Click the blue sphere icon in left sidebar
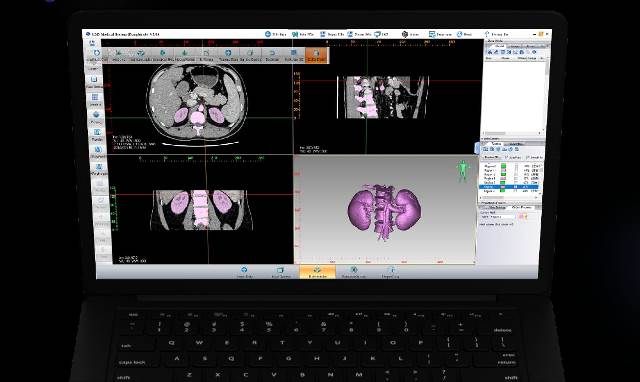 [96, 115]
